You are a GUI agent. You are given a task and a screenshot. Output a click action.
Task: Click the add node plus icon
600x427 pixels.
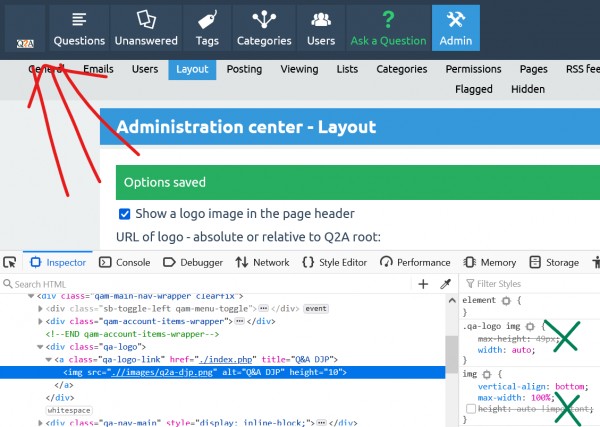point(423,284)
